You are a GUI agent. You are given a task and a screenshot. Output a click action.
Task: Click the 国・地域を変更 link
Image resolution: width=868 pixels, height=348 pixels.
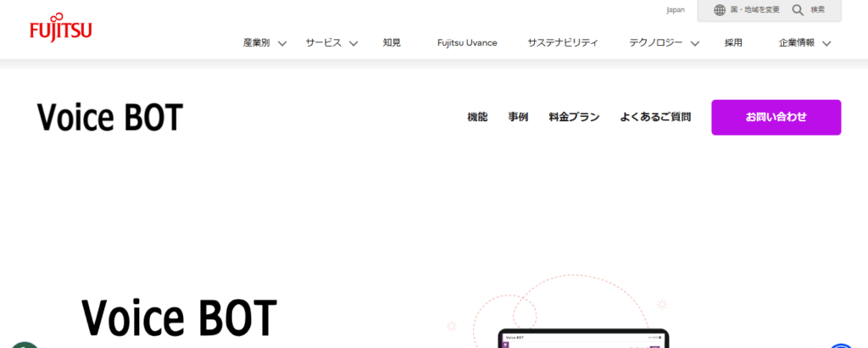[755, 10]
